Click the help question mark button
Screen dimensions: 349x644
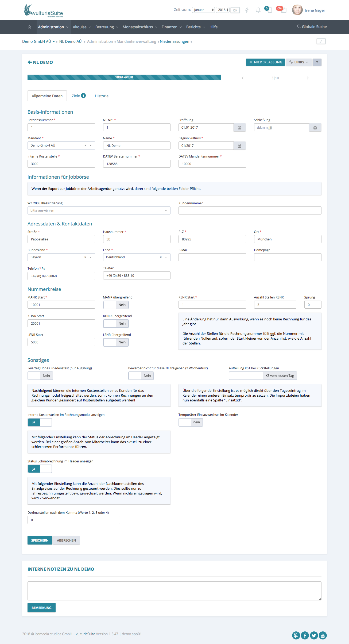click(317, 62)
